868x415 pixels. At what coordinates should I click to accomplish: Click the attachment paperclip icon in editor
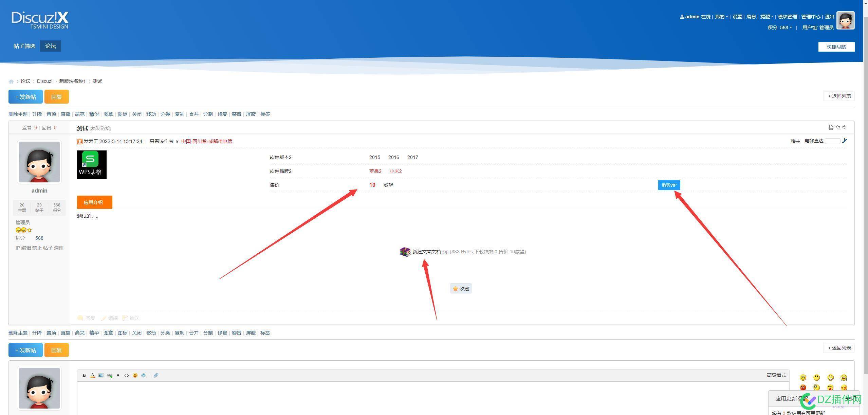tap(156, 375)
